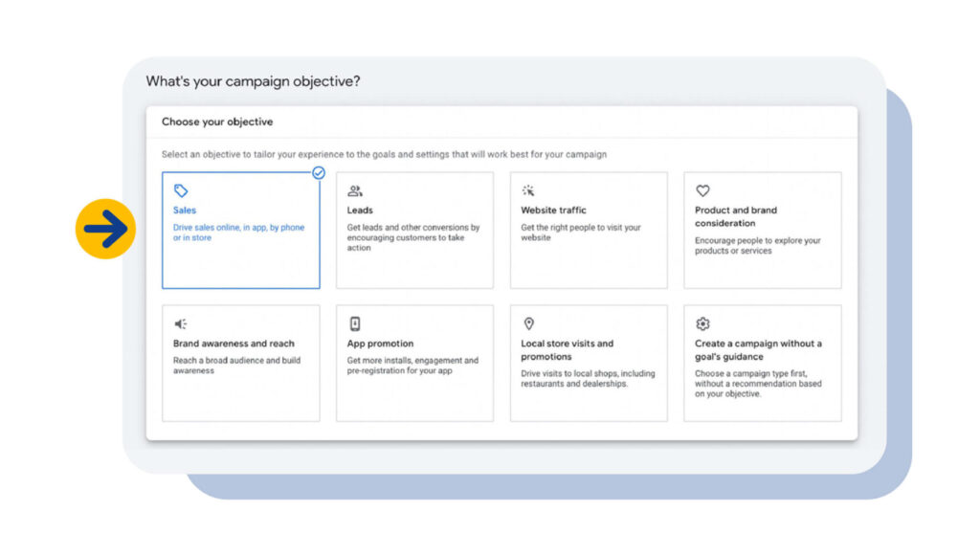This screenshot has height=555, width=980.
Task: Click the Drive sales online description text
Action: 238,233
